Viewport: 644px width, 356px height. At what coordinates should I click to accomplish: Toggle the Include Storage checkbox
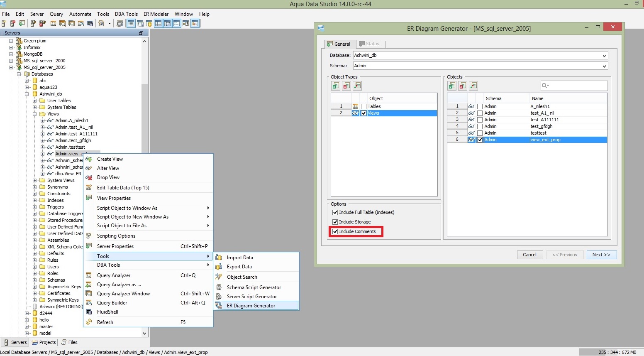pos(335,222)
